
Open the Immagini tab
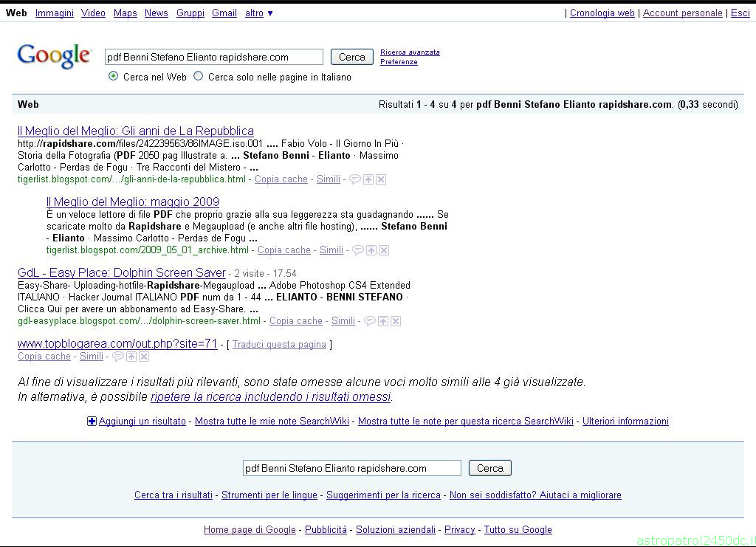55,13
